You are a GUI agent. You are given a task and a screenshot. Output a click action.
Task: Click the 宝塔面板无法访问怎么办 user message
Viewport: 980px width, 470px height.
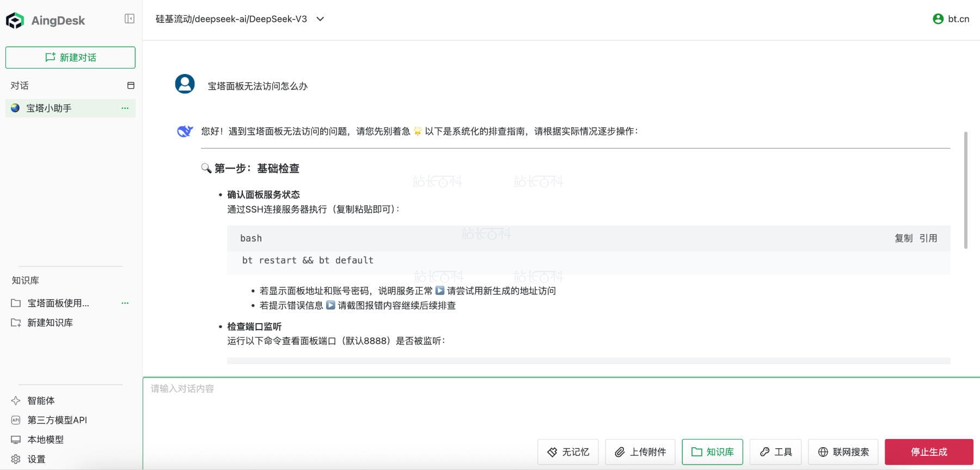tap(258, 86)
